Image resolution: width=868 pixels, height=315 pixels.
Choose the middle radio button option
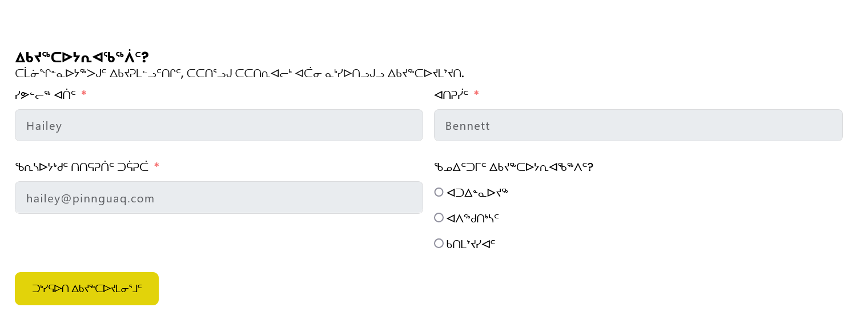[439, 218]
